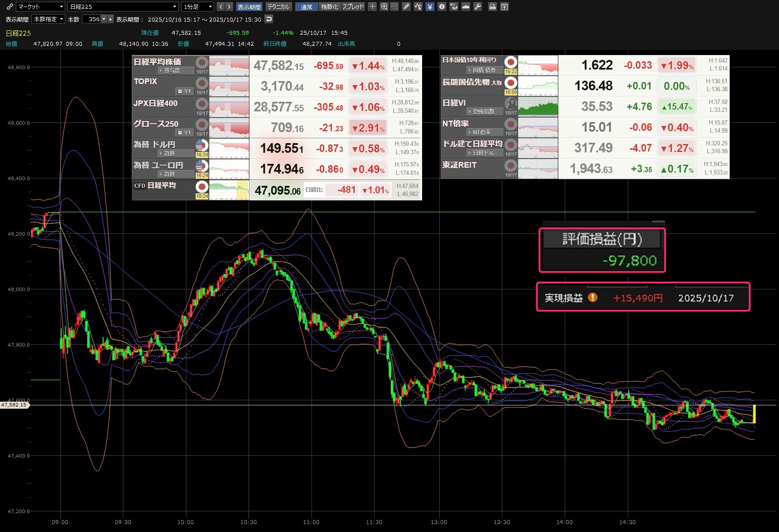Open the テクニカル technical indicators menu

pyautogui.click(x=278, y=7)
